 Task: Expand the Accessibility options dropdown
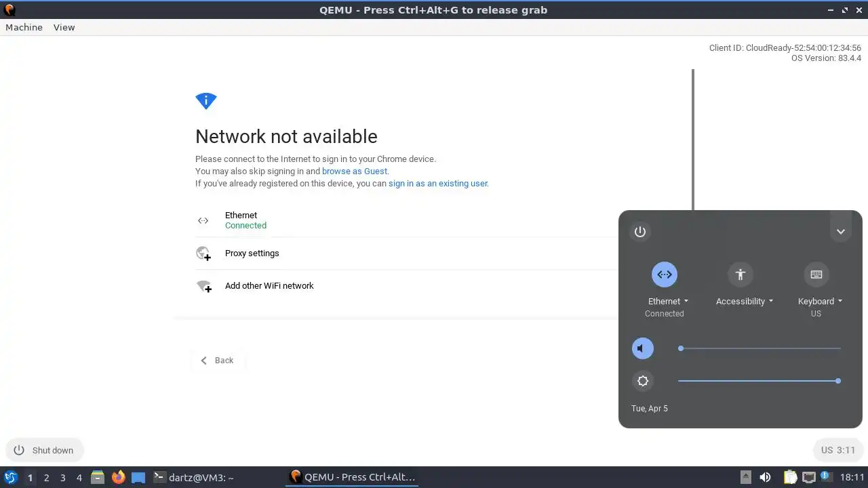(745, 301)
